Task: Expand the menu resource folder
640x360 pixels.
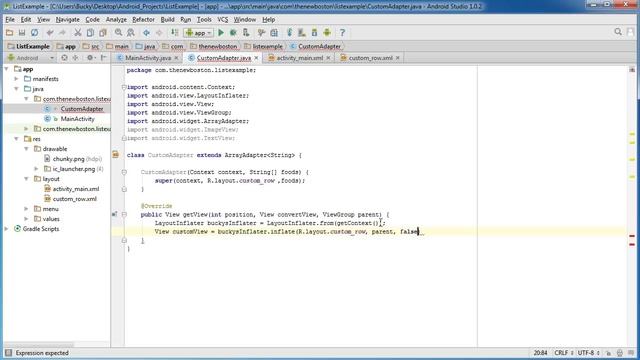Action: (x=27, y=209)
